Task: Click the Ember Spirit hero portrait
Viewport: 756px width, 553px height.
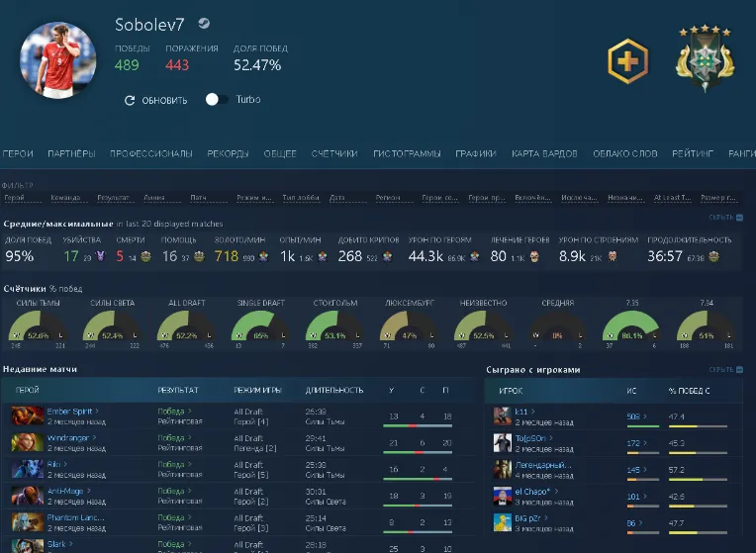Action: [x=28, y=415]
